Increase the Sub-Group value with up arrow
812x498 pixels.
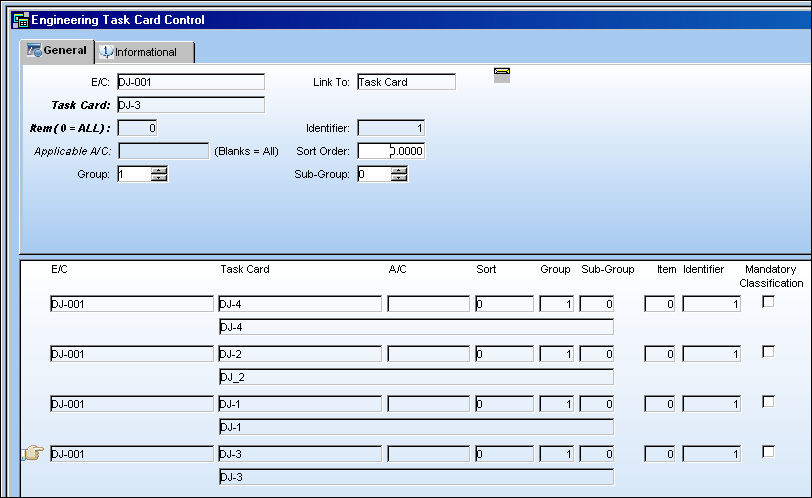[399, 170]
